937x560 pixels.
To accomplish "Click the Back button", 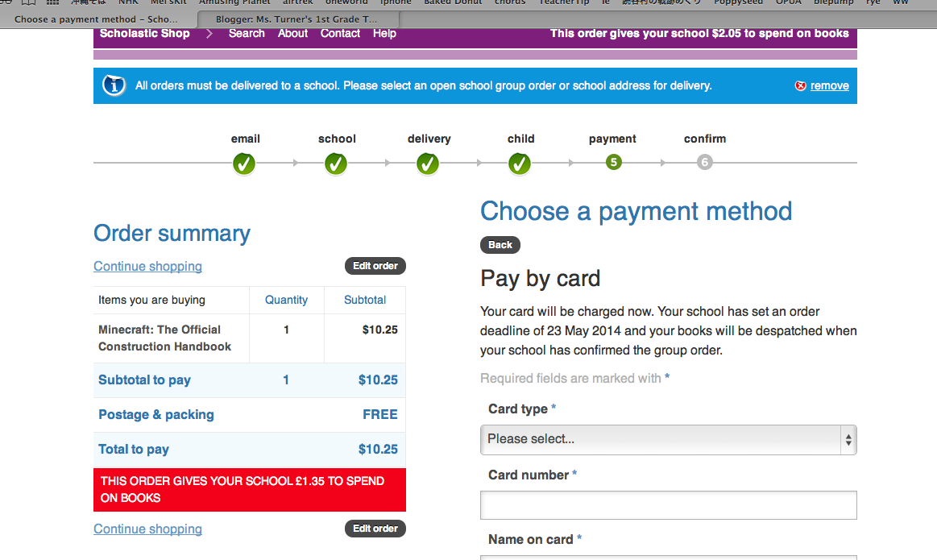I will tap(500, 244).
